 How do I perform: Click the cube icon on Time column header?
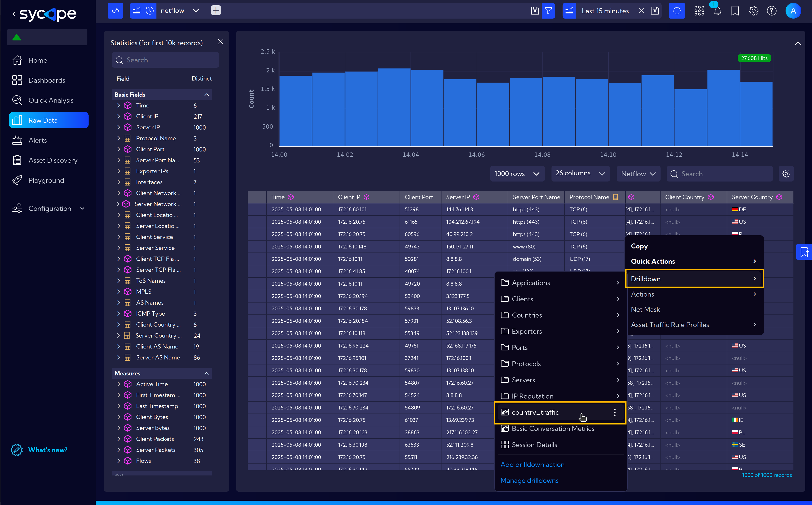291,197
